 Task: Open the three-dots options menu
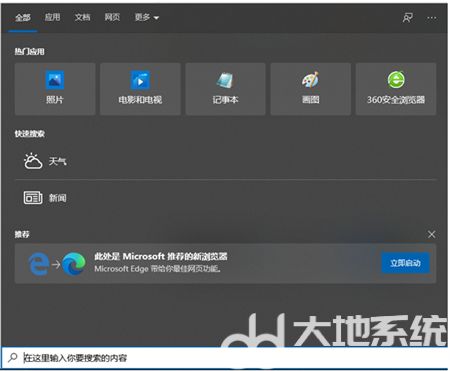[x=432, y=18]
